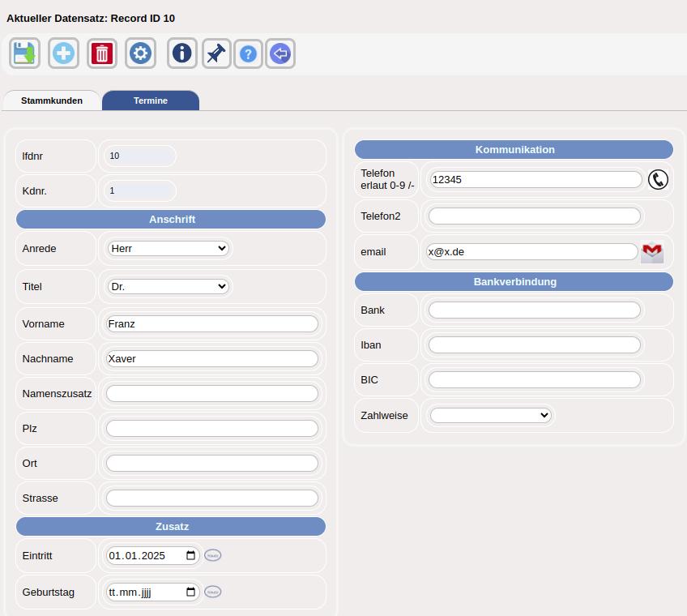Add a new record with plus icon
The width and height of the screenshot is (687, 616).
[63, 53]
